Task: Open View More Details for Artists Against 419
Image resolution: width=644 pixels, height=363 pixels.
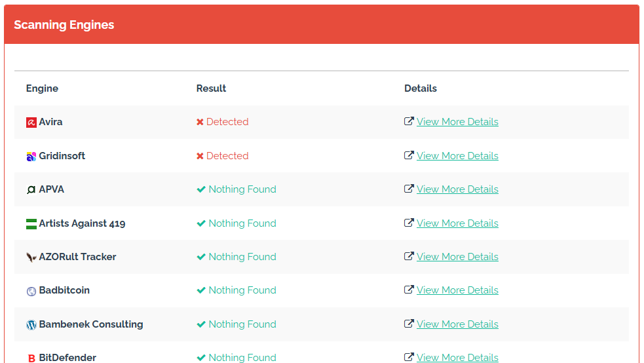Action: pos(457,223)
